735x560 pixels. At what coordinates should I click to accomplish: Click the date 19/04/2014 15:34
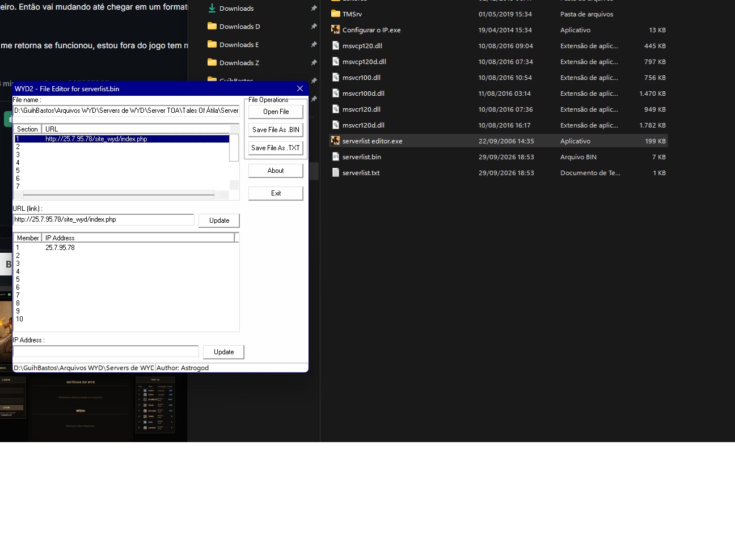506,30
